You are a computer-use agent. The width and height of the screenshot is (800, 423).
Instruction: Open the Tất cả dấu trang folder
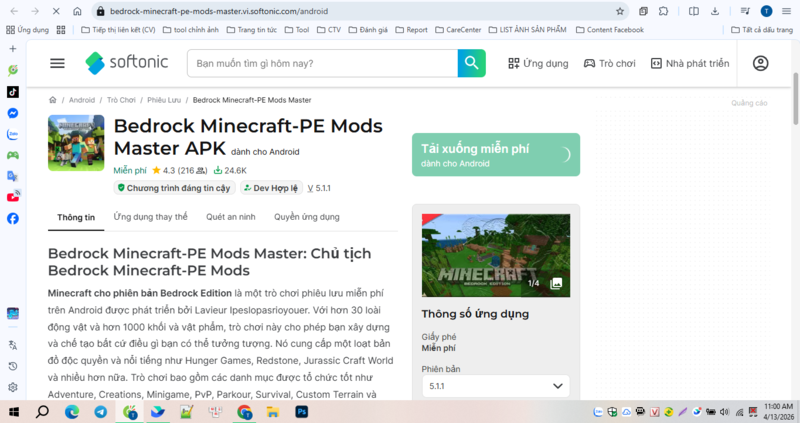[x=762, y=30]
